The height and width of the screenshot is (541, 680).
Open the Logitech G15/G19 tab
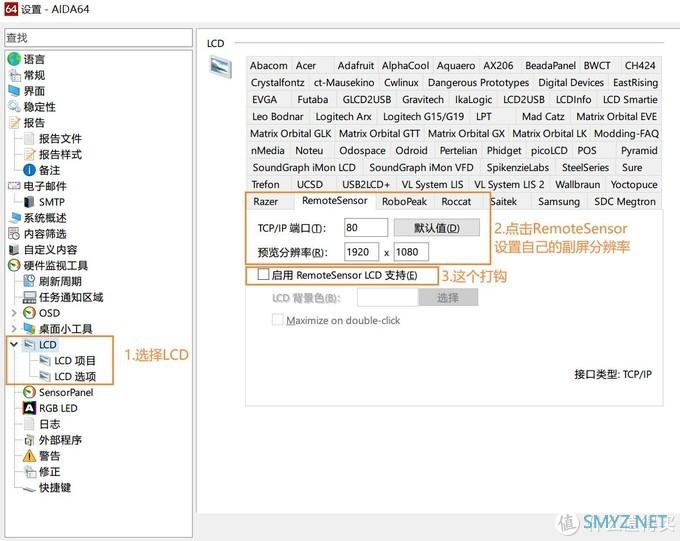[x=423, y=117]
